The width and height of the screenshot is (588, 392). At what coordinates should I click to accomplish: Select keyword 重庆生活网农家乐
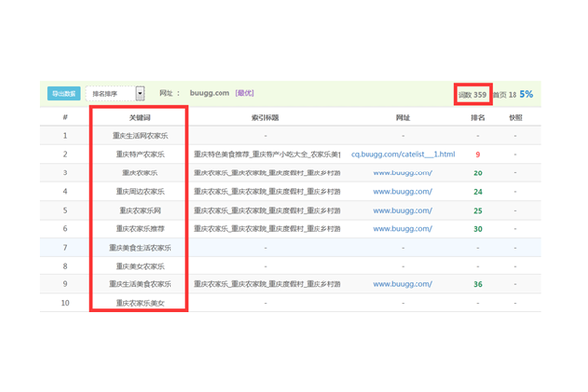[x=140, y=136]
